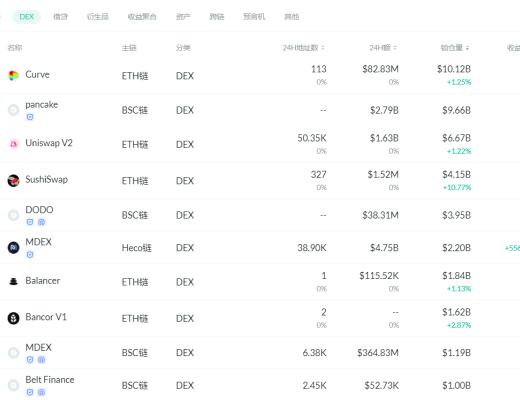
Task: Click the $4.75B volume cell
Action: click(x=384, y=248)
